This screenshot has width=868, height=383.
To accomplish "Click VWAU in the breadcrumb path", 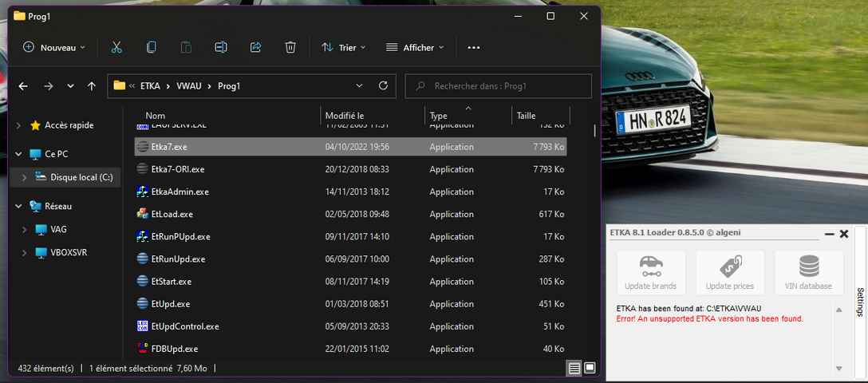I will 189,86.
